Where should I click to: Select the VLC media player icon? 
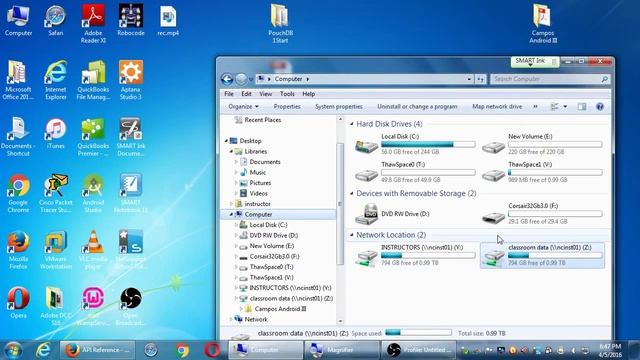tap(93, 249)
